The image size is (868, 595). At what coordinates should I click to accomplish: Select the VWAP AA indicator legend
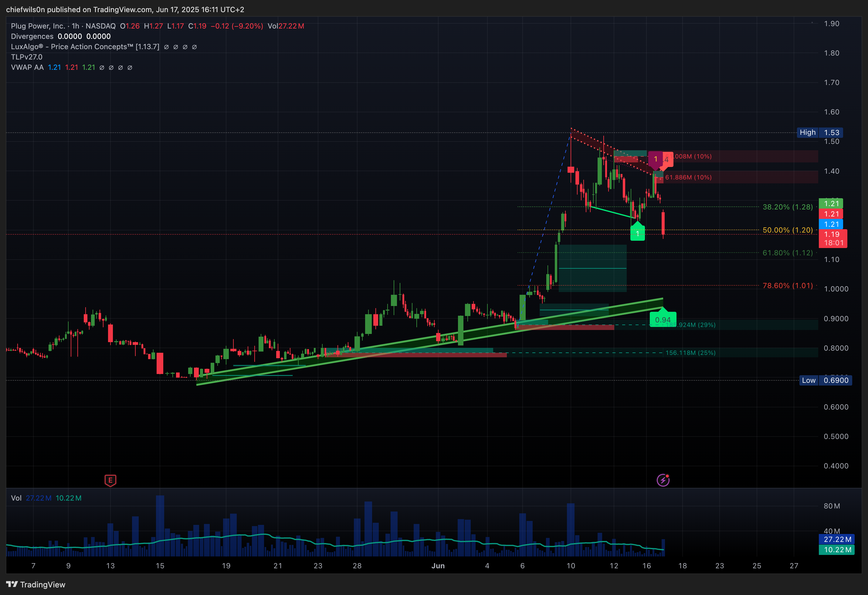click(27, 68)
